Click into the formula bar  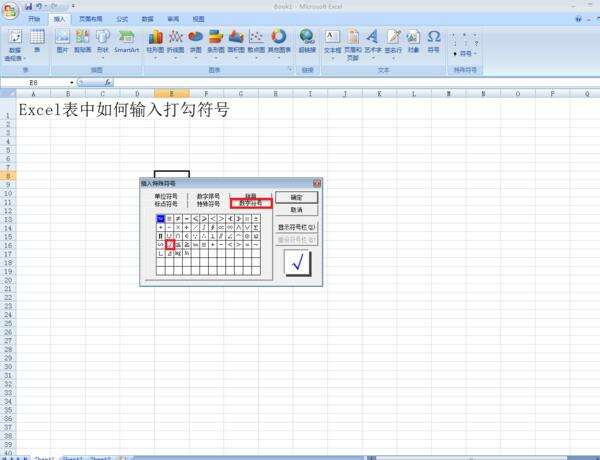point(356,83)
